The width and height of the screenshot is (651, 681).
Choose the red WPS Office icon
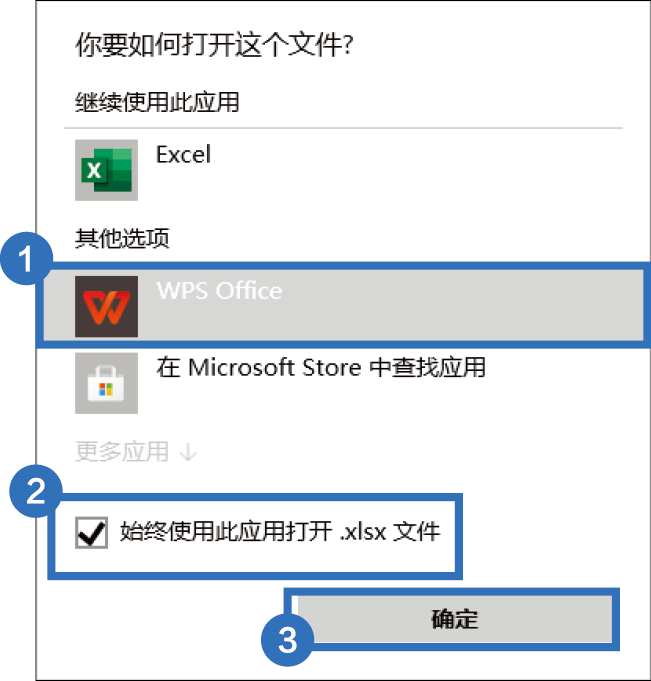point(106,306)
